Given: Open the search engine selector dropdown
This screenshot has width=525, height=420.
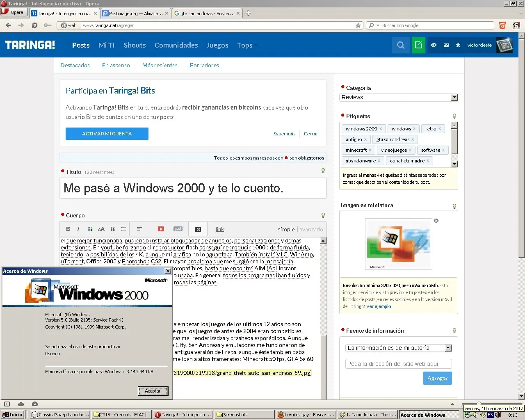Looking at the screenshot, I should 373,25.
